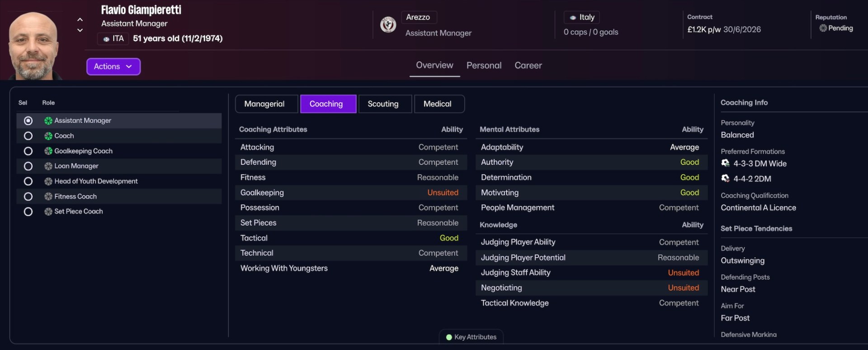This screenshot has width=868, height=350.
Task: Select the Coach role radio button
Action: tap(28, 136)
